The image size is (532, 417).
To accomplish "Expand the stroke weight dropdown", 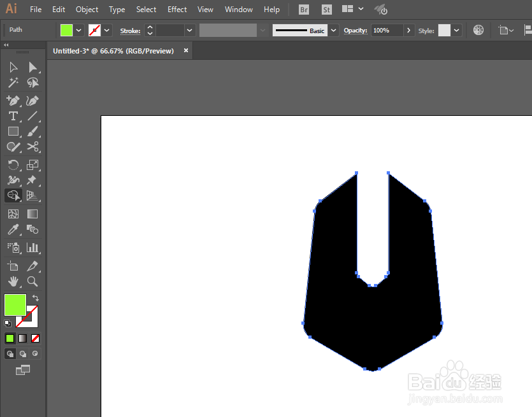I will pyautogui.click(x=190, y=30).
